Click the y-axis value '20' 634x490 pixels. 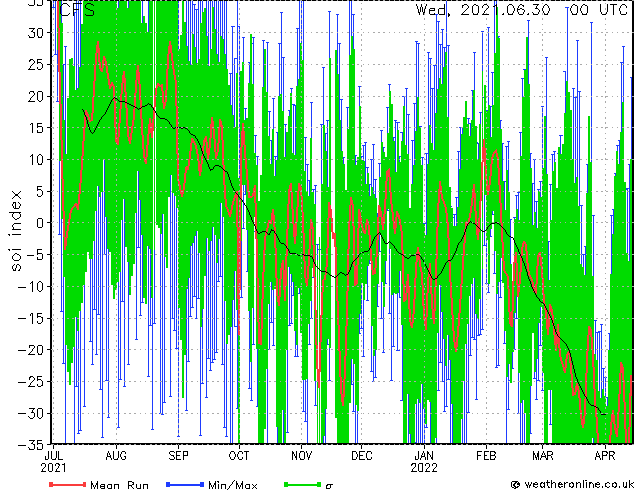(36, 96)
